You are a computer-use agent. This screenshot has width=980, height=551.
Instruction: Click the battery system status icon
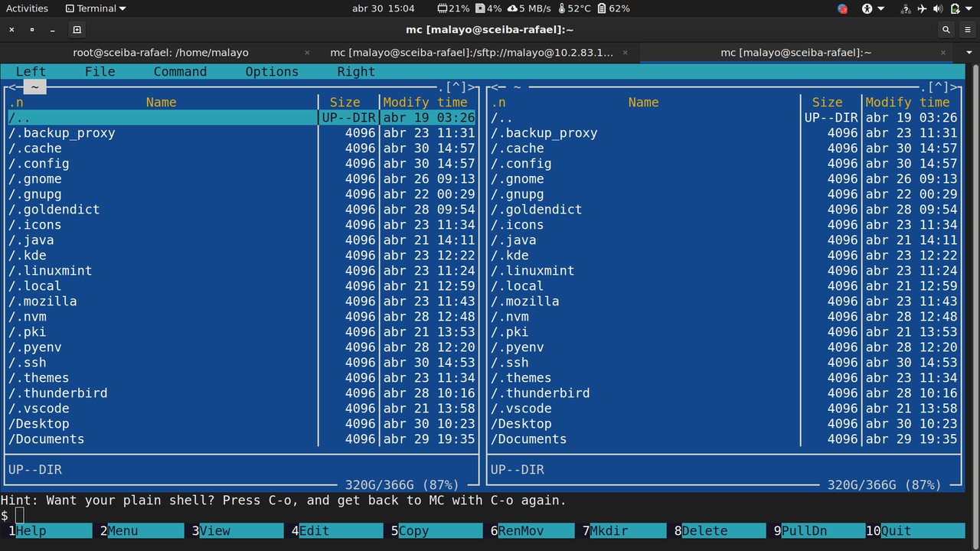(955, 8)
